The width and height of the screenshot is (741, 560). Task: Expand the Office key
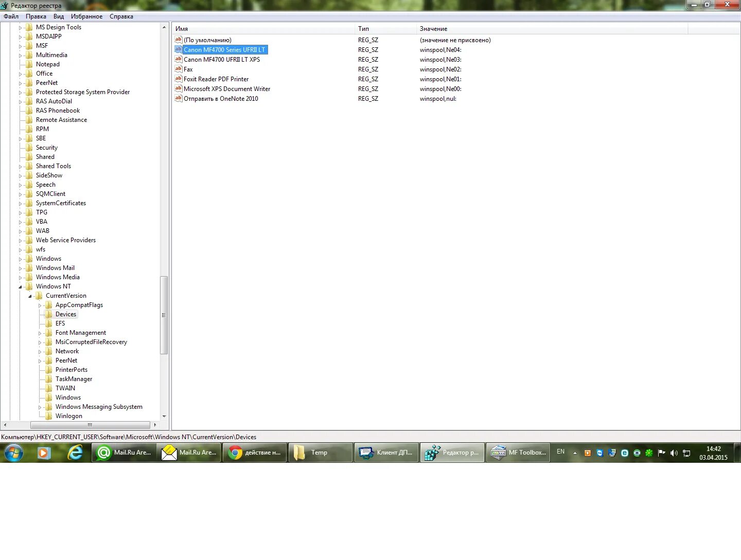[x=20, y=74]
